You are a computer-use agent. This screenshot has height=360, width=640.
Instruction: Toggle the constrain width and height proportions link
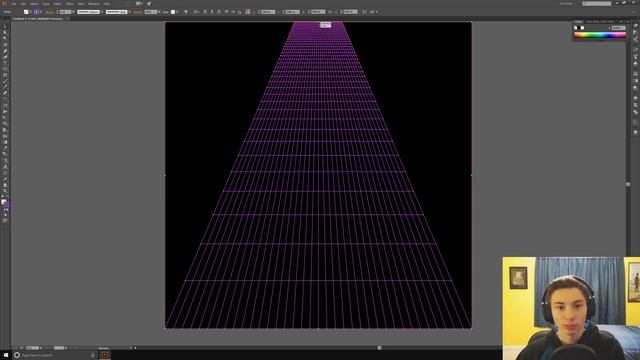(x=330, y=12)
